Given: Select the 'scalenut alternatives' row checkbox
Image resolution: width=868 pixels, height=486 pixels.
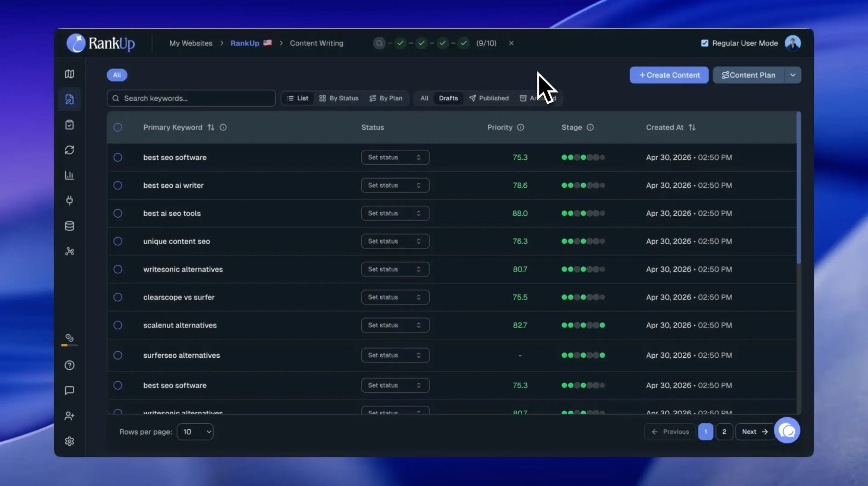Looking at the screenshot, I should pyautogui.click(x=118, y=325).
